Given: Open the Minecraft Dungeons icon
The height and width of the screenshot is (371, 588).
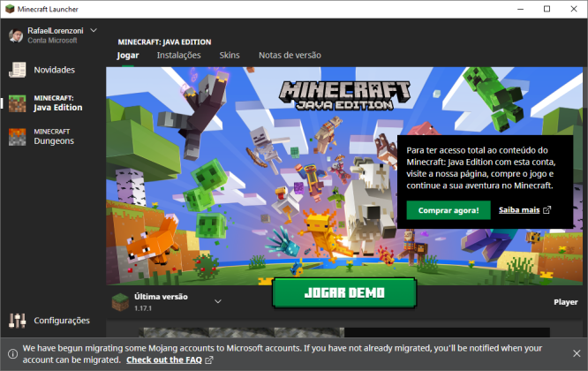Looking at the screenshot, I should click(18, 137).
